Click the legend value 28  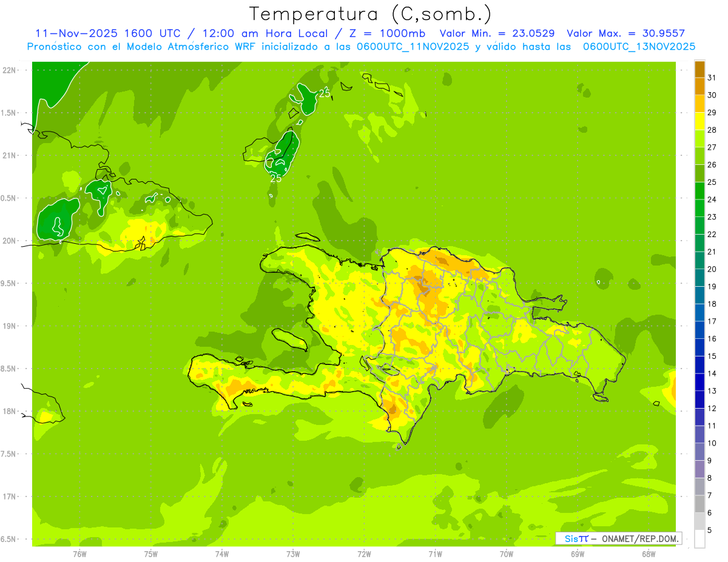pyautogui.click(x=712, y=130)
